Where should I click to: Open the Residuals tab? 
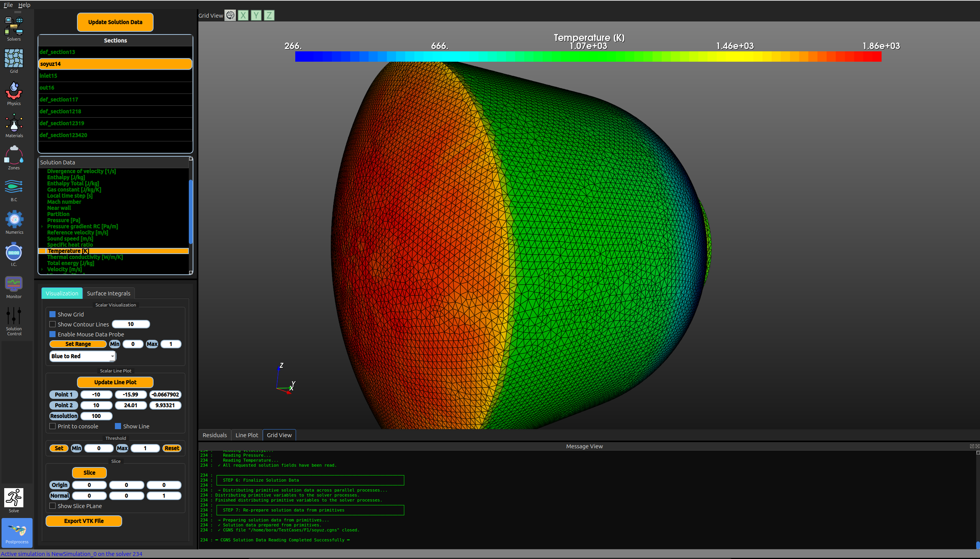[214, 435]
